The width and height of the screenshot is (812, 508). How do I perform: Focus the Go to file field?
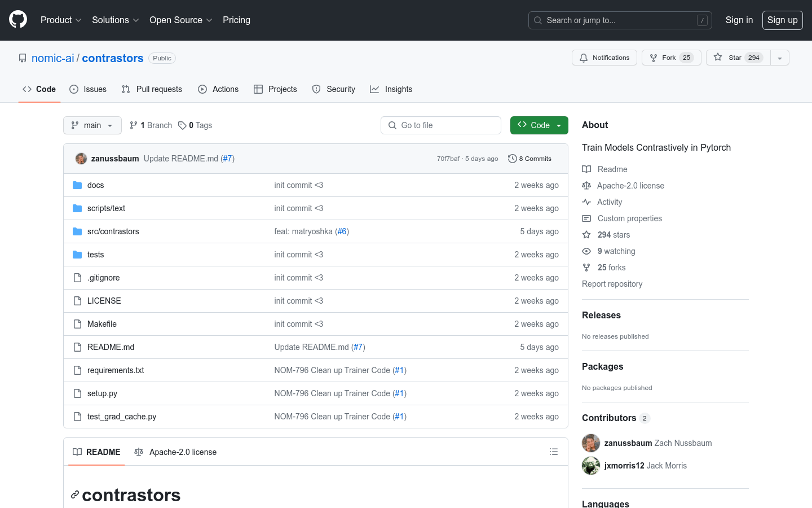(441, 125)
